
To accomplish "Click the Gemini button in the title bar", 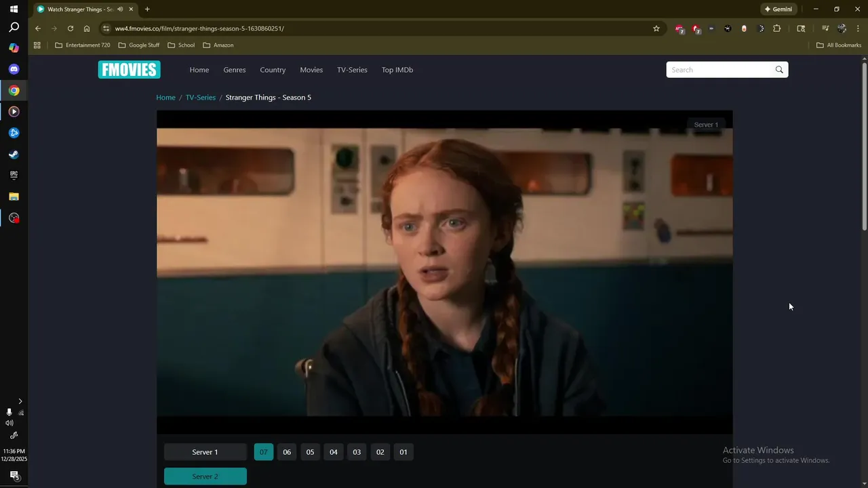I will 778,9.
